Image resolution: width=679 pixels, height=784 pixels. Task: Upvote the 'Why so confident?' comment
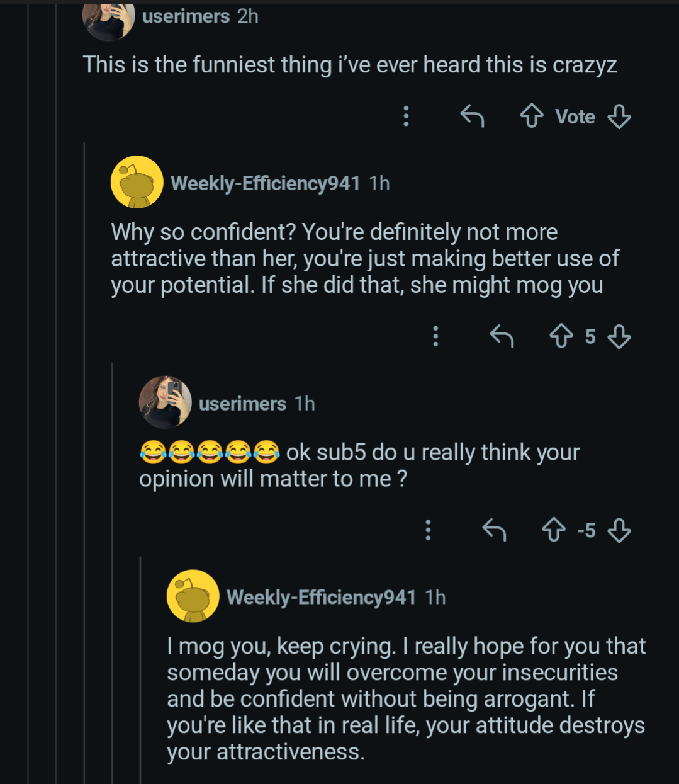pos(561,337)
